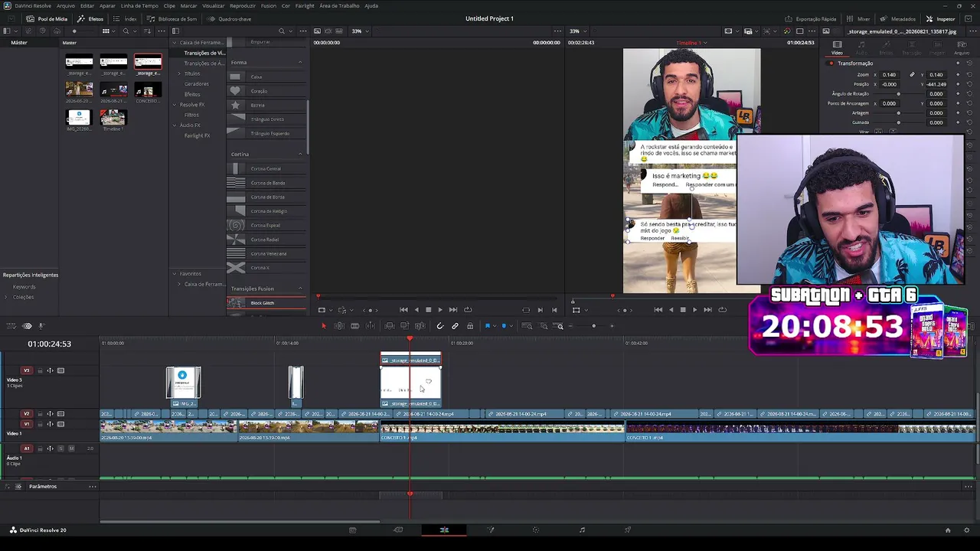Disable the V3 video track
The image size is (980, 551).
pos(60,371)
